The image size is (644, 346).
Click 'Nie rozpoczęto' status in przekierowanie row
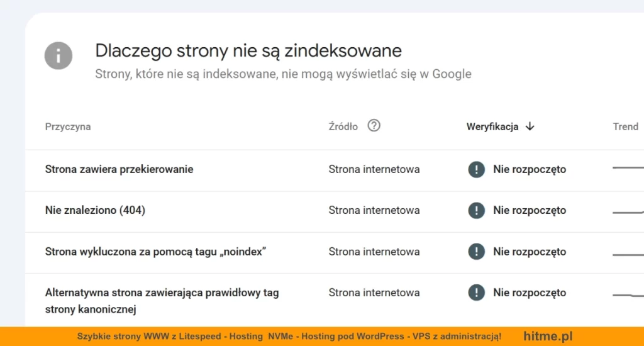[x=530, y=169]
